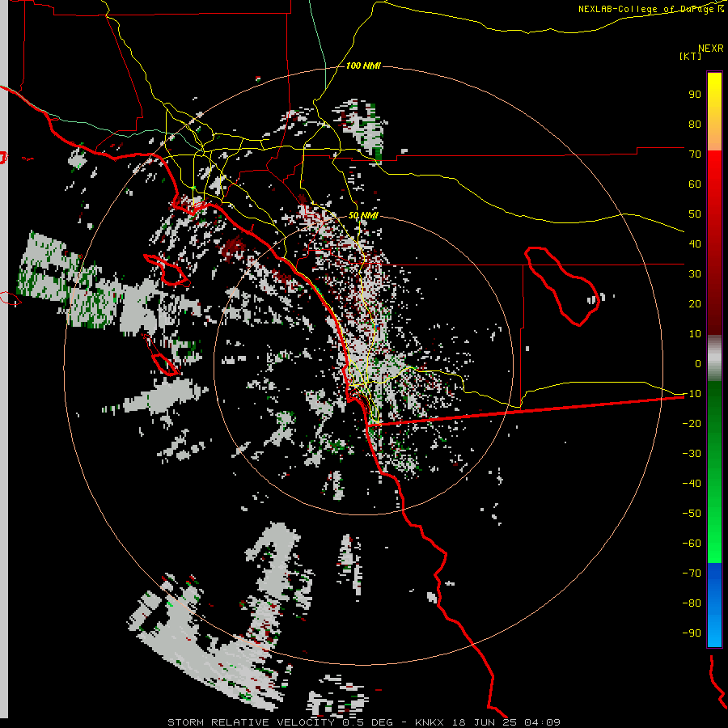Pick the yellow top segment of color scale
Viewport: 728px width, 728px height.
click(714, 112)
